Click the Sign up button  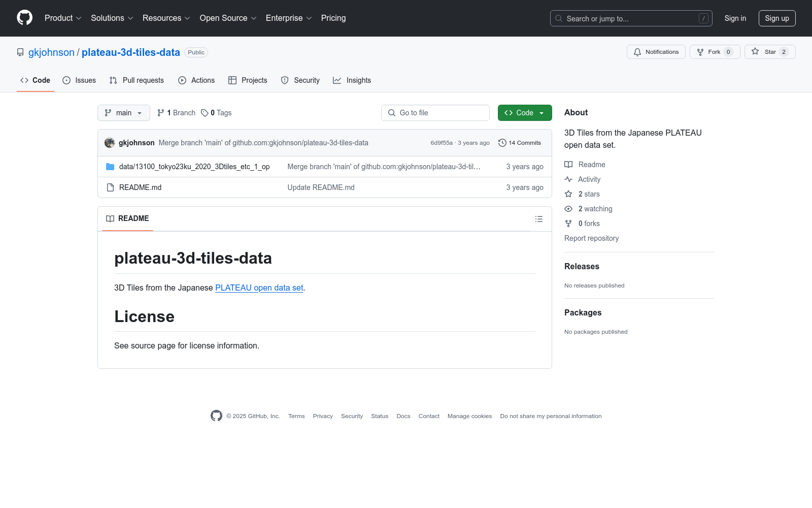[x=777, y=18]
